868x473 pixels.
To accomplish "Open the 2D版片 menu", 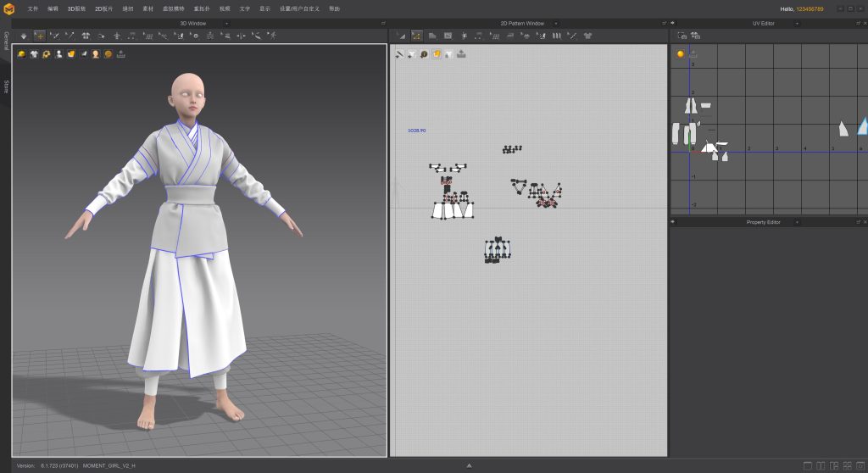I will pos(103,8).
